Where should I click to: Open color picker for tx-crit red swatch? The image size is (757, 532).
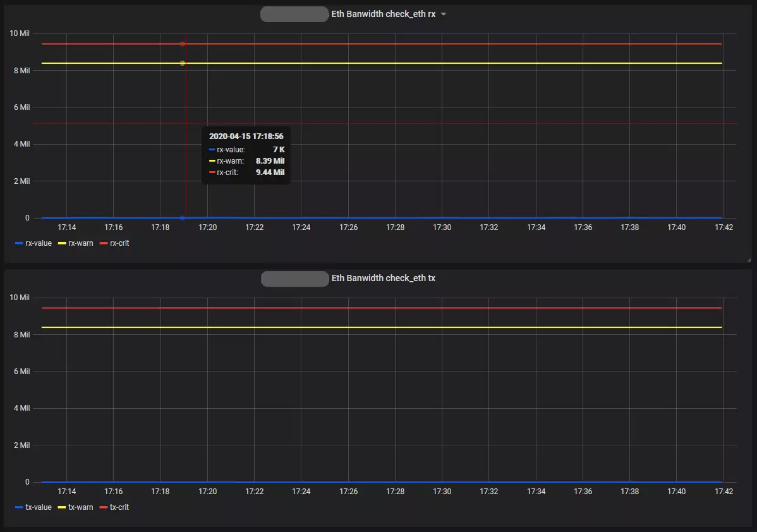pyautogui.click(x=104, y=507)
